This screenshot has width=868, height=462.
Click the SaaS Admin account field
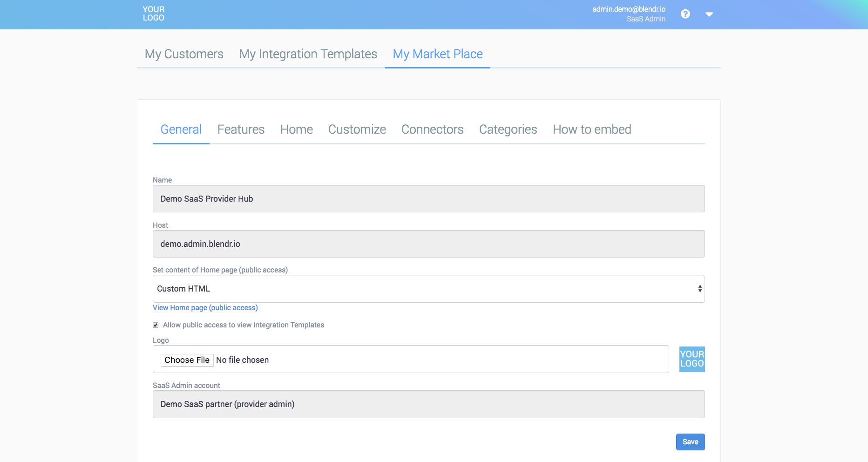[x=429, y=404]
